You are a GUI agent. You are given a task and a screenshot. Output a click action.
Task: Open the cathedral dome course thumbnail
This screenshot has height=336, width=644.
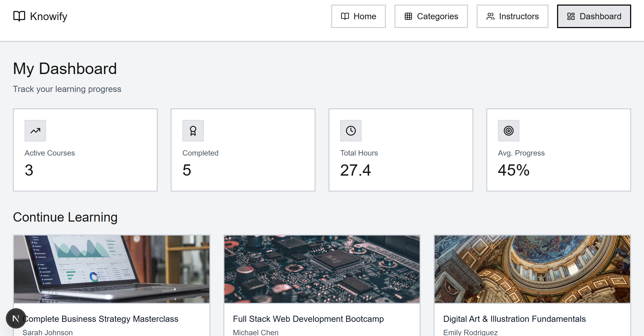tap(532, 269)
